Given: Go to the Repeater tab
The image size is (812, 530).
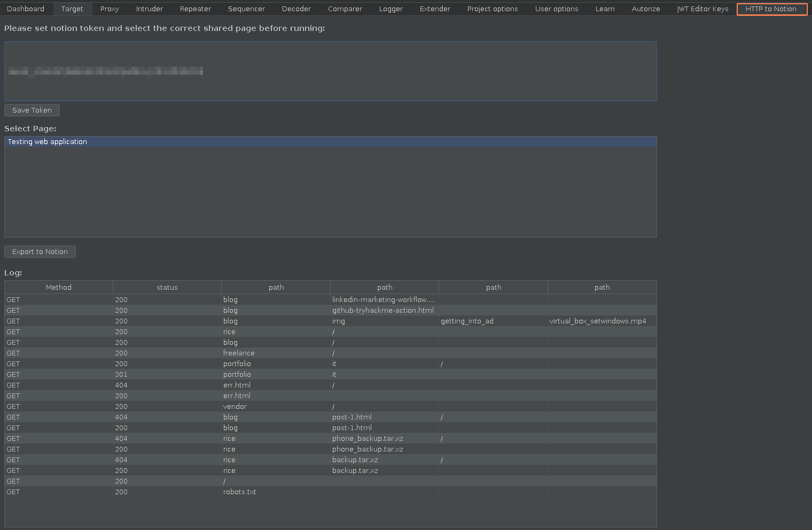Looking at the screenshot, I should (x=195, y=9).
